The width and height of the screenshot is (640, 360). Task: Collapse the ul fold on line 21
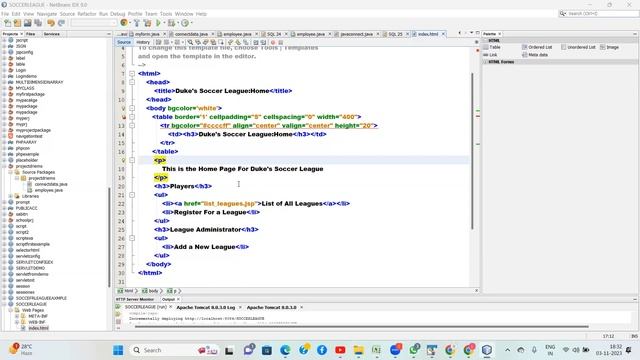[132, 195]
